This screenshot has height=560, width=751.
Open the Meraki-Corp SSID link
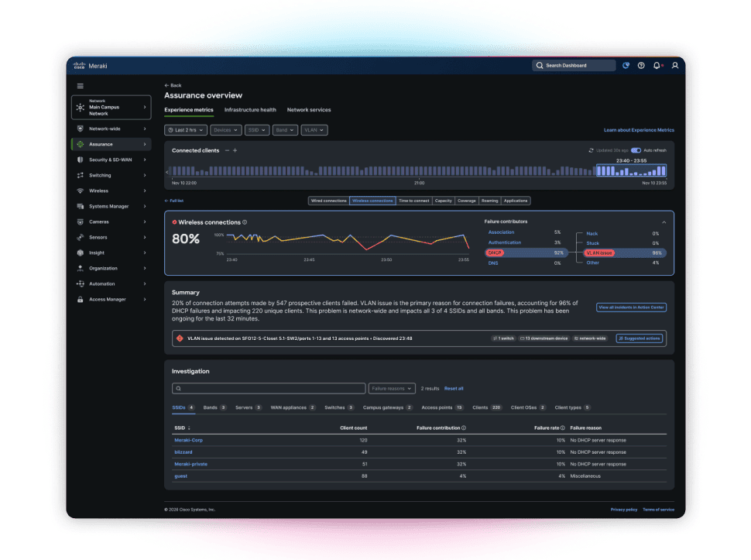click(188, 440)
